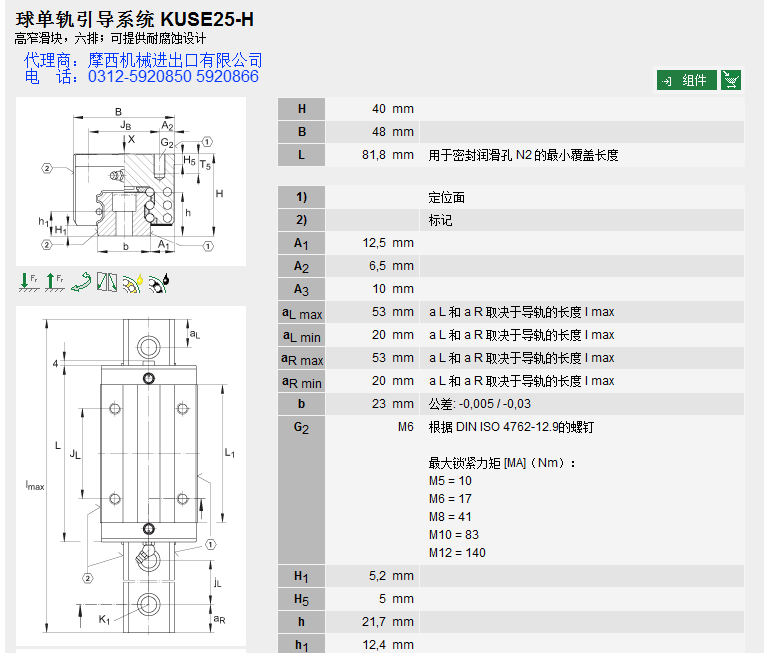Click the green shopping cart icon
The height and width of the screenshot is (653, 764).
pos(731,80)
